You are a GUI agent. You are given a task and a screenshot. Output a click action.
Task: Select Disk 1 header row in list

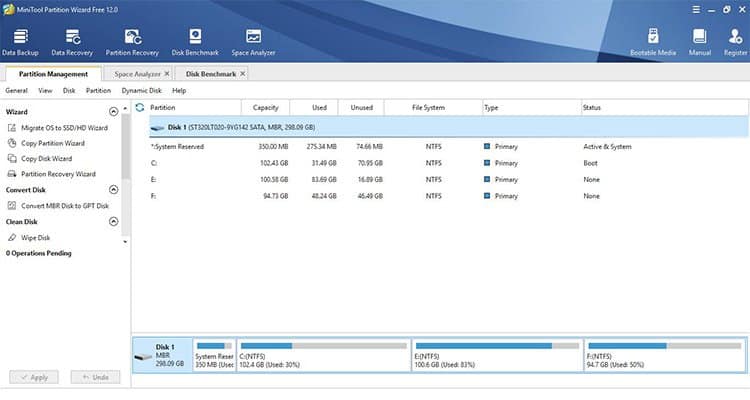(449, 127)
